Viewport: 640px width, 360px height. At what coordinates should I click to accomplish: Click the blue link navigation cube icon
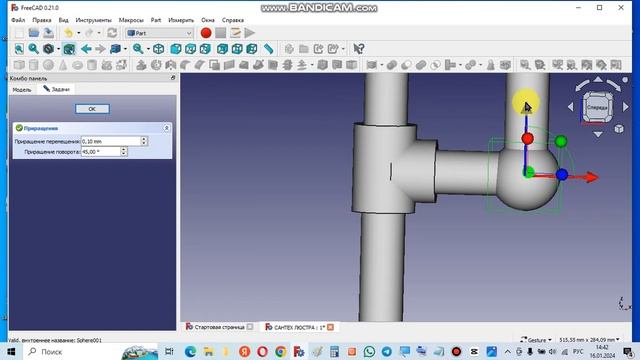point(116,49)
